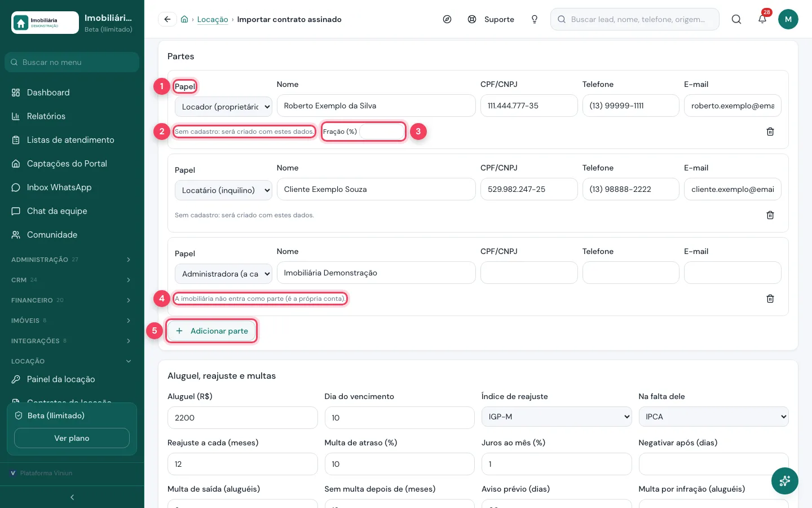
Task: Delete the Roberto Exemplo da Silva party
Action: tap(770, 132)
